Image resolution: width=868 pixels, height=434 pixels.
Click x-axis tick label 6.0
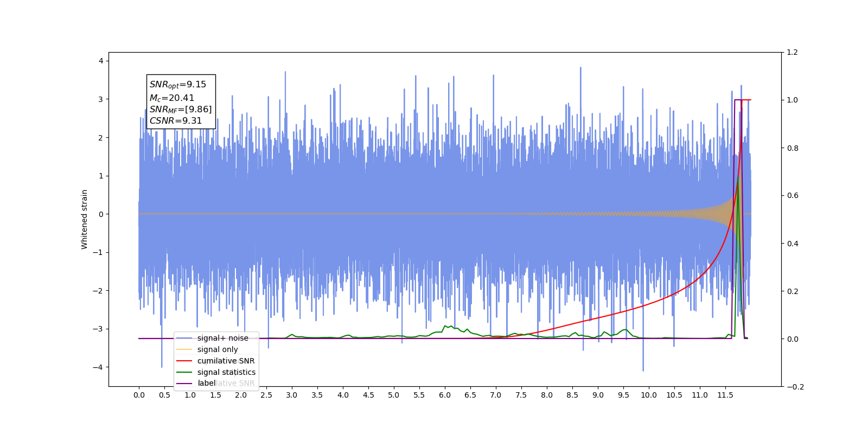coord(445,395)
